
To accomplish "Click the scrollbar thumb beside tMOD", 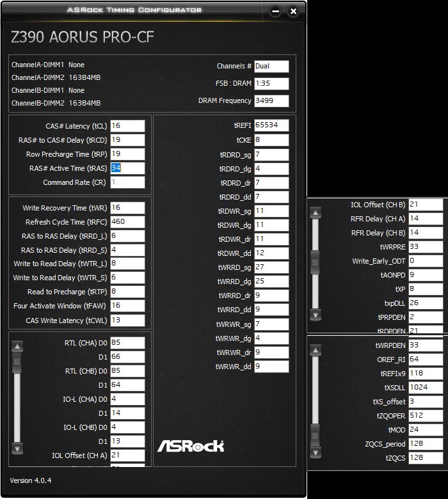I will [316, 435].
